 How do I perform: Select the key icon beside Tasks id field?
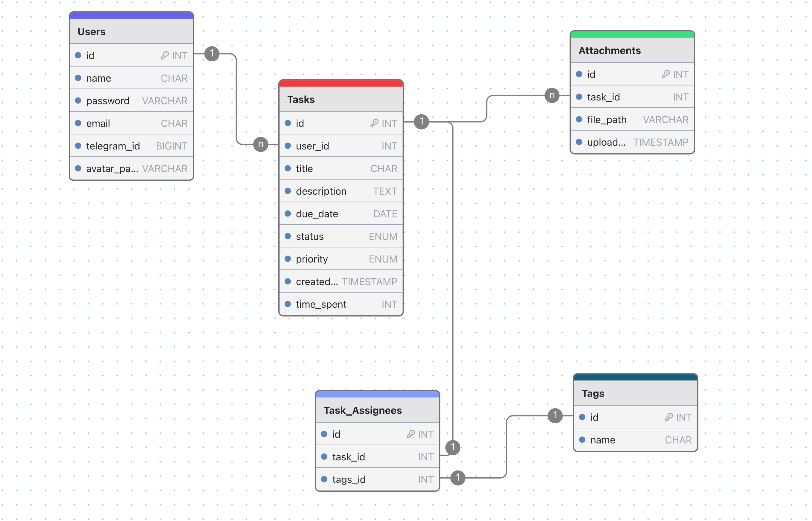[x=374, y=123]
